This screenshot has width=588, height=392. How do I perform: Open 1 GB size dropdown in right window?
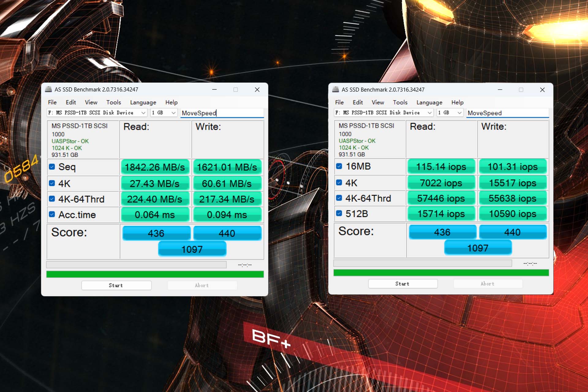[x=459, y=113]
